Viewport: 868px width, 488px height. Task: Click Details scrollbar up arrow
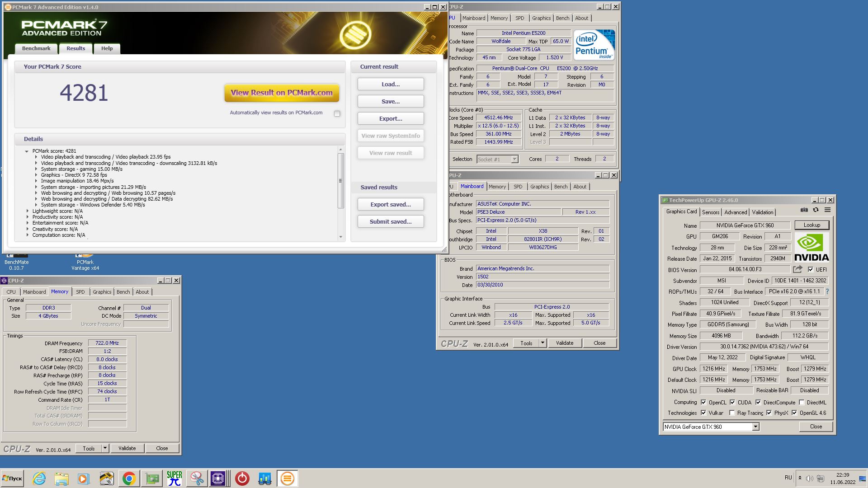pyautogui.click(x=340, y=149)
